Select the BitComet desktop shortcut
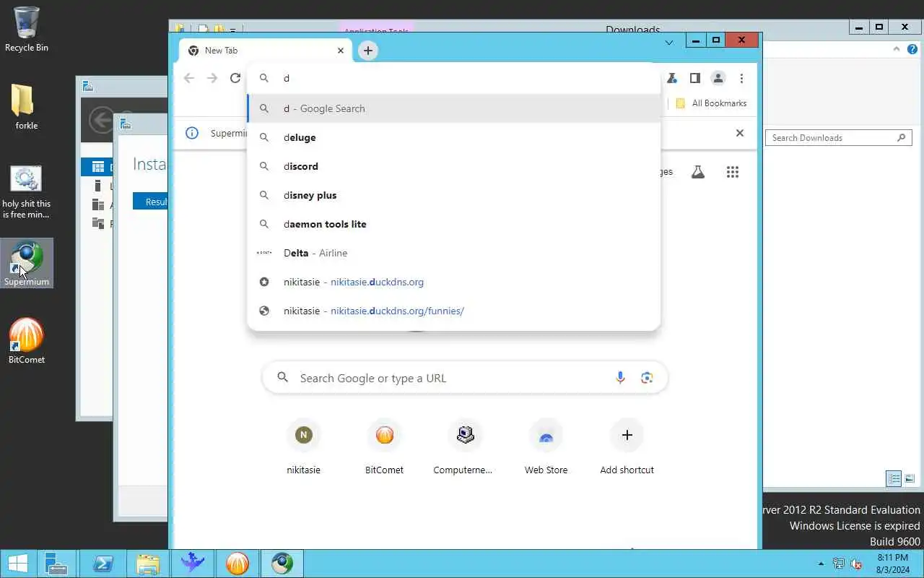 point(27,341)
